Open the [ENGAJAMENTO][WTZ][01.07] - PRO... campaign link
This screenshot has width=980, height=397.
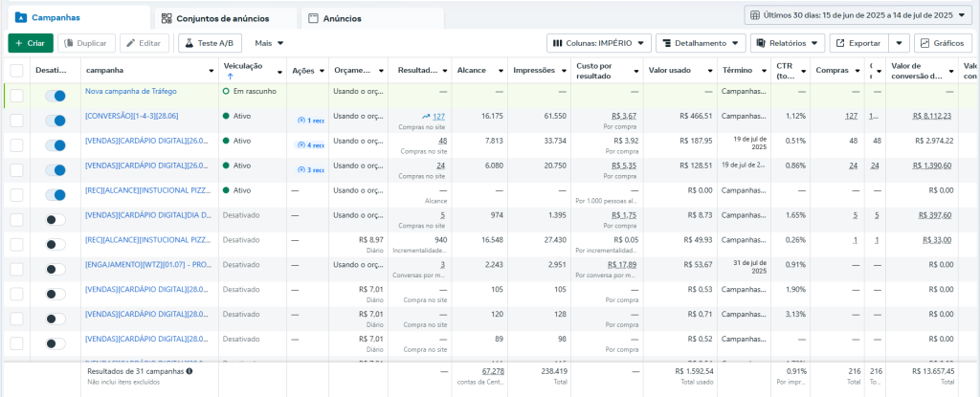coord(148,264)
